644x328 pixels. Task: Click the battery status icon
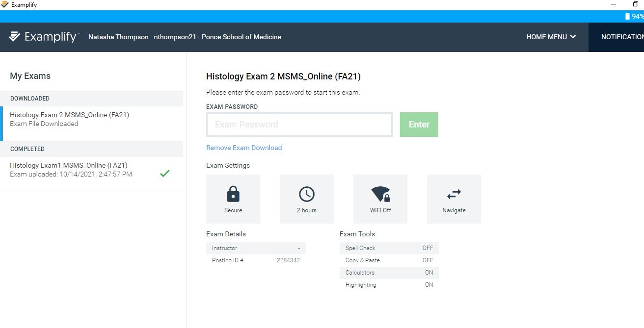coord(627,16)
